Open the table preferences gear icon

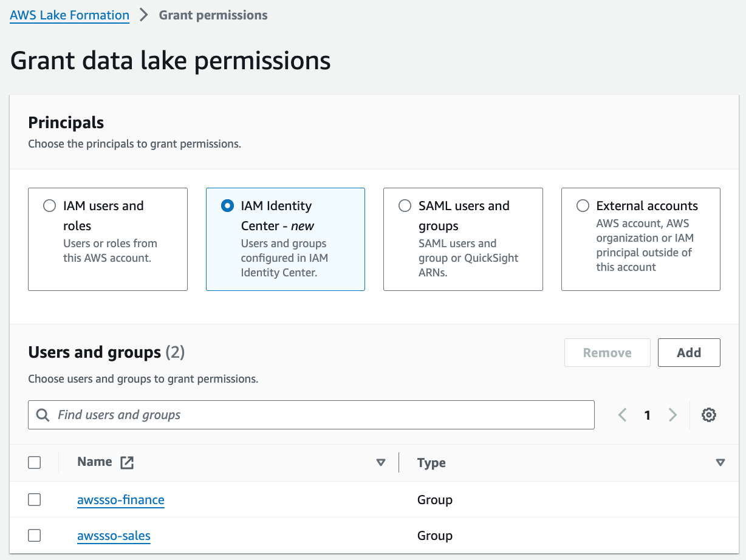pos(708,415)
